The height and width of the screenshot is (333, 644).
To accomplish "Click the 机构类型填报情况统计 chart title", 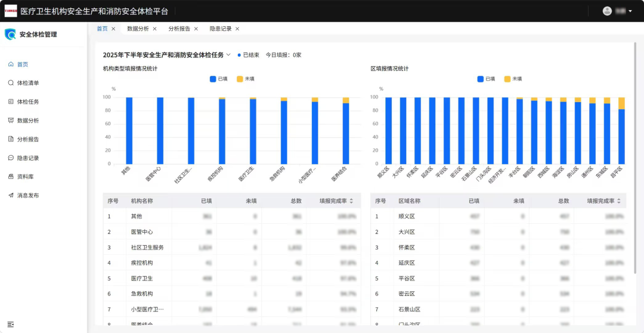I will point(130,69).
